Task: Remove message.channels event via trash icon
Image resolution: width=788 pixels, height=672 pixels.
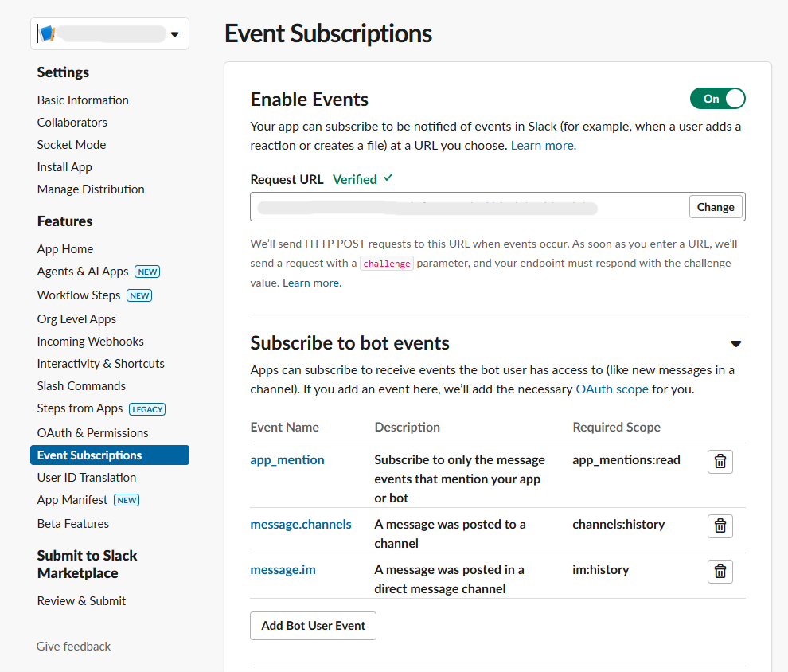Action: click(720, 526)
